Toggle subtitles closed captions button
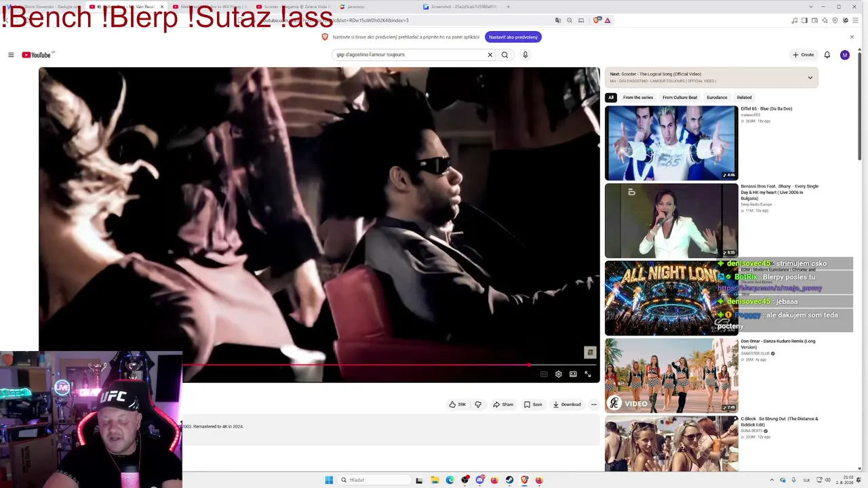Viewport: 868px width, 488px height. [543, 374]
